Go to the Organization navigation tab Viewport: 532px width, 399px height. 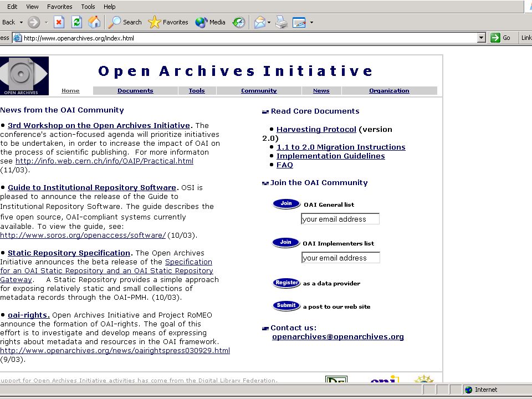(389, 90)
